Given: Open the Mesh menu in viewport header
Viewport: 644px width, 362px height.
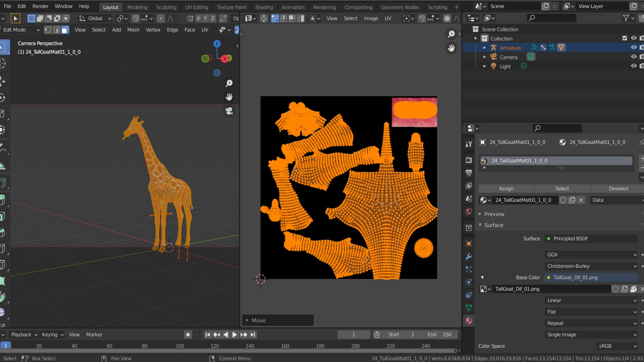Looking at the screenshot, I should [x=133, y=30].
